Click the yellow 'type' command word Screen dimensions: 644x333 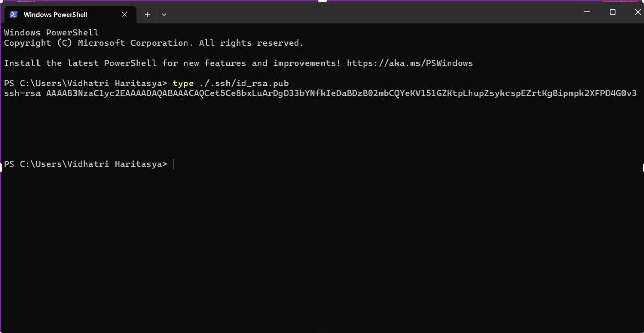coord(183,83)
